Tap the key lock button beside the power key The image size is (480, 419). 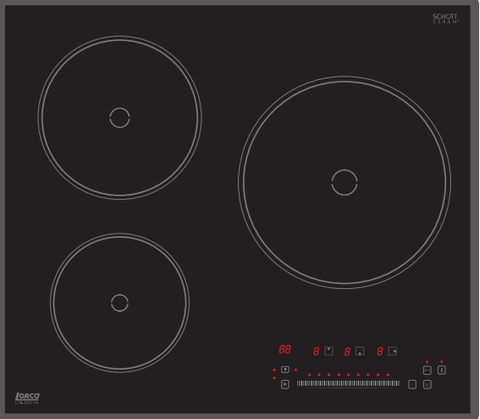coord(427,370)
